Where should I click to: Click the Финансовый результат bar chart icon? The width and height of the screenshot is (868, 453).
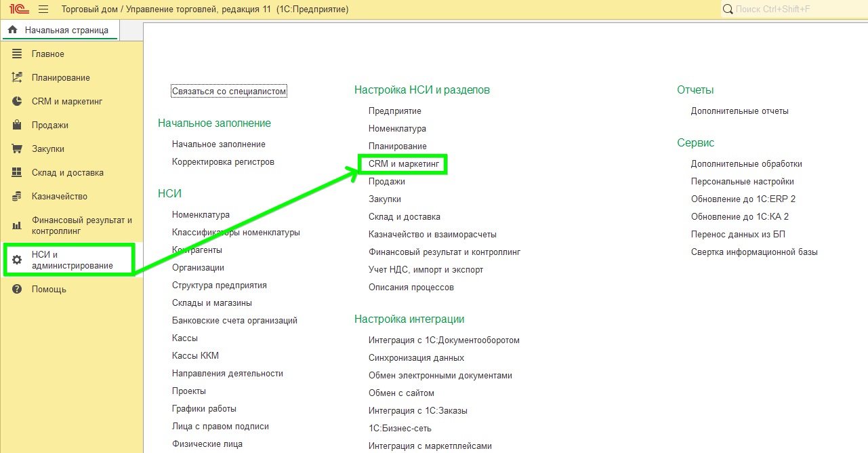pos(17,225)
